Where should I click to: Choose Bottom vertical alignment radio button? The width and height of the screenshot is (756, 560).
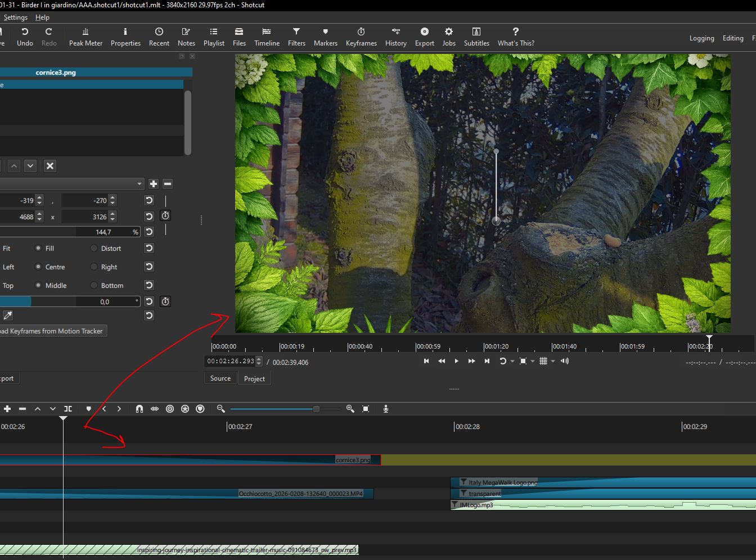pyautogui.click(x=94, y=286)
